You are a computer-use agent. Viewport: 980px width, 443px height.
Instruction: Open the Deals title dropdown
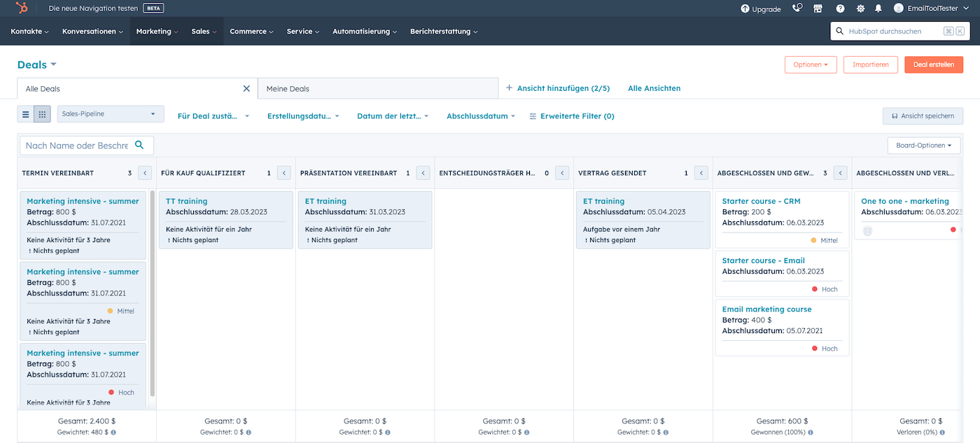37,64
